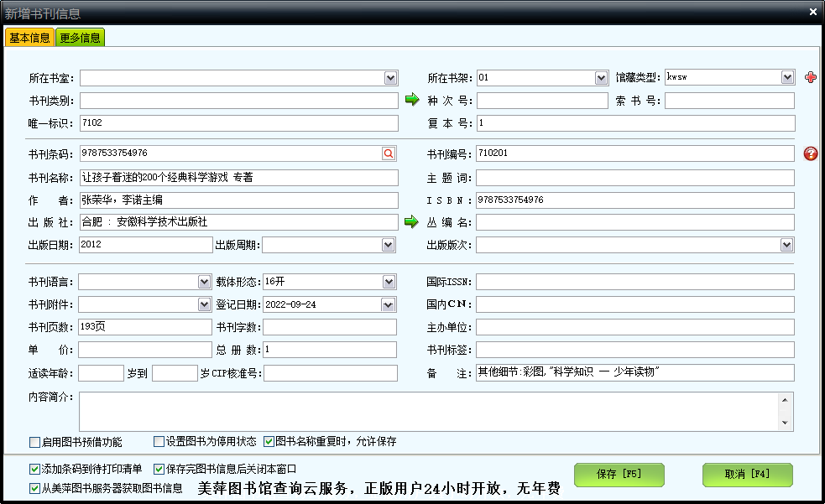Click the red plus icon beside 馆藏类型
This screenshot has width=825, height=504.
point(810,78)
